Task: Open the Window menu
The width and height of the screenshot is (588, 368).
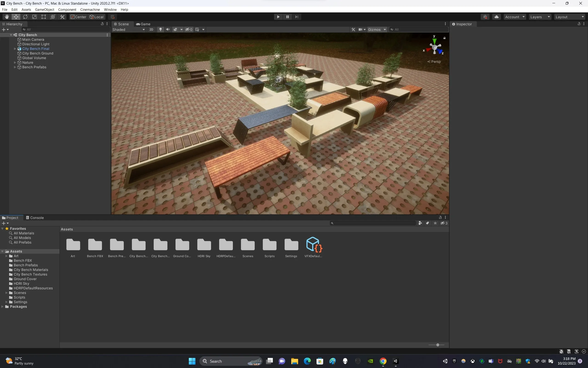Action: (x=110, y=9)
